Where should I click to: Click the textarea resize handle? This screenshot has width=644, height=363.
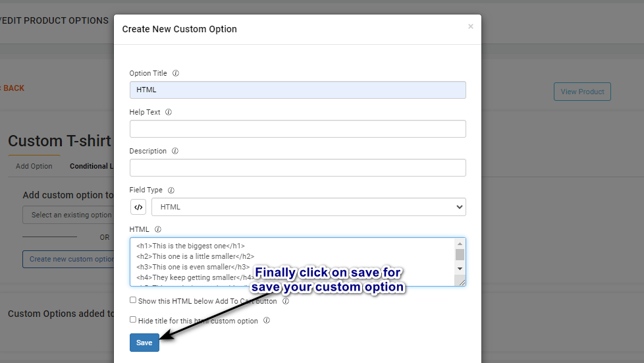(x=462, y=282)
